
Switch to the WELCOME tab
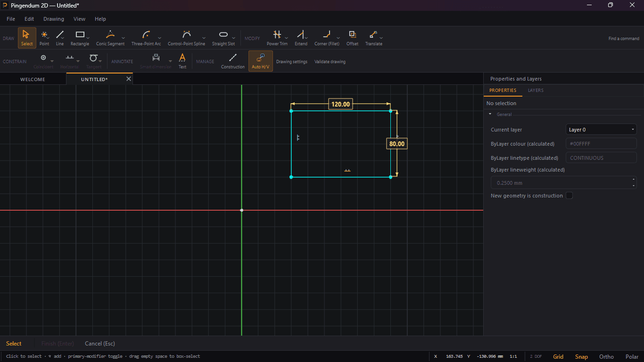point(33,79)
